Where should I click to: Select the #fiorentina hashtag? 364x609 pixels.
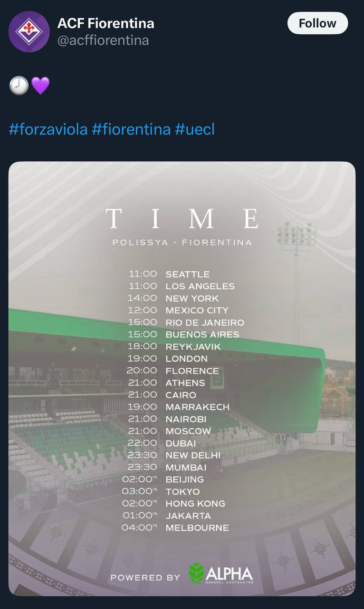(x=131, y=129)
